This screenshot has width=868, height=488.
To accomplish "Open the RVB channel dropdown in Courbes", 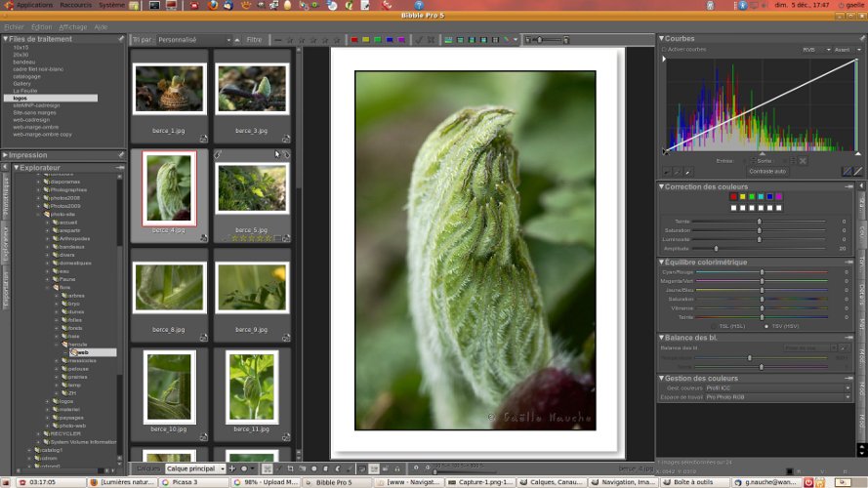I will point(816,50).
